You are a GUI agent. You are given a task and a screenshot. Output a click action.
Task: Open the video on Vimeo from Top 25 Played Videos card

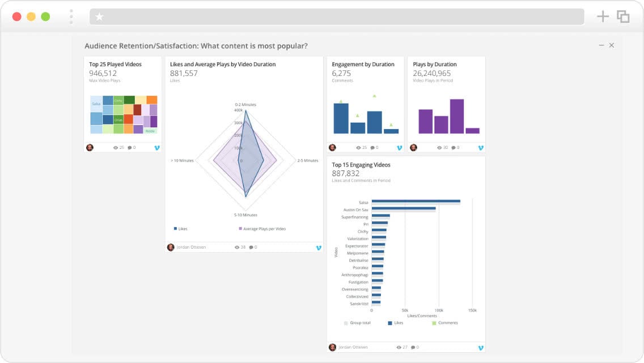[x=157, y=147]
